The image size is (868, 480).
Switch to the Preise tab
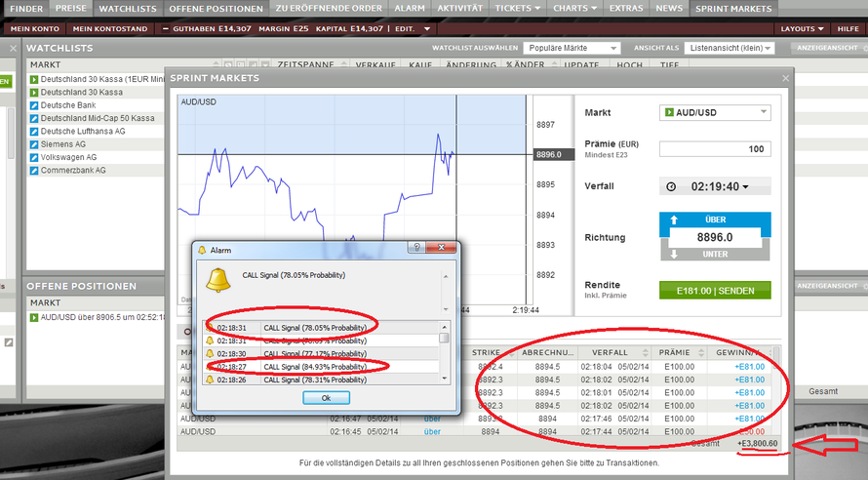[x=71, y=9]
